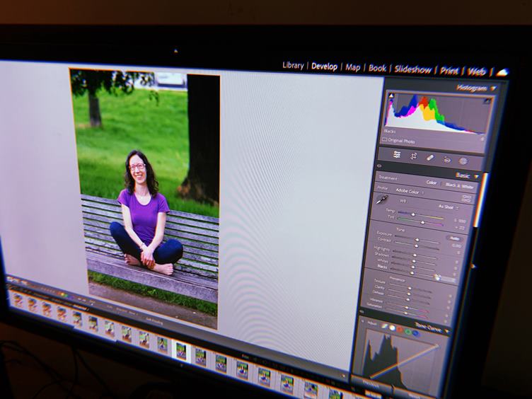
Task: Select the Crop Overlay tool
Action: click(x=413, y=156)
